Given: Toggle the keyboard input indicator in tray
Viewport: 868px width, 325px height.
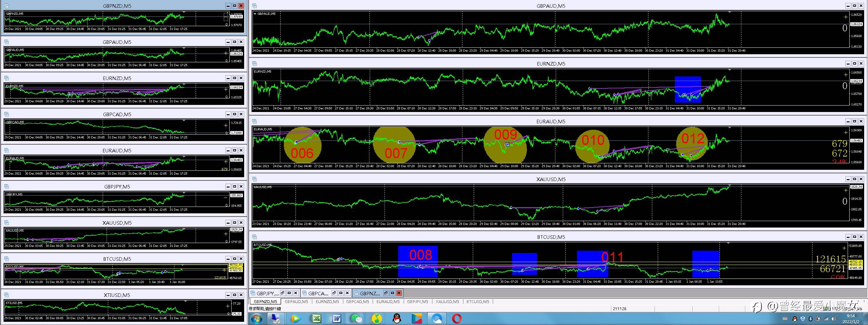Looking at the screenshot, I should click(785, 319).
